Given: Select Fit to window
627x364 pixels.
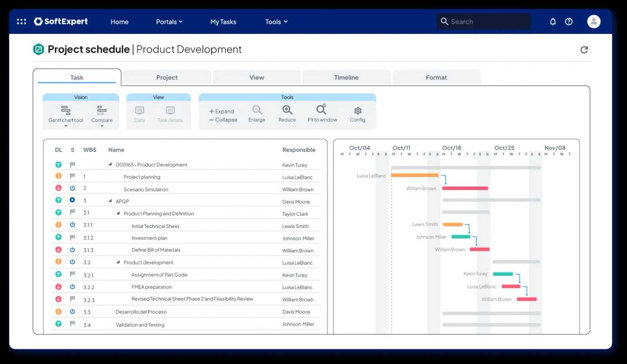Looking at the screenshot, I should 322,112.
